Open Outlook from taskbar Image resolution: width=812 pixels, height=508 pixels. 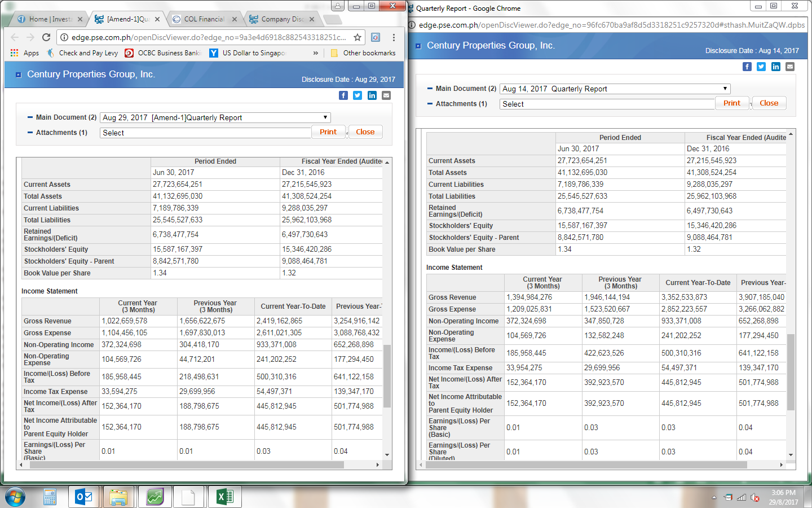click(84, 497)
